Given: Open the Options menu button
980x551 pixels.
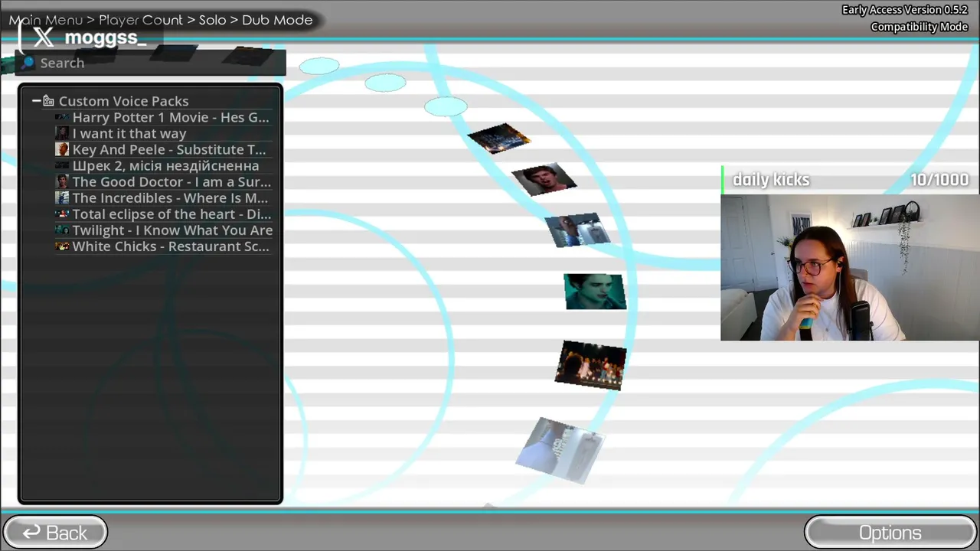Looking at the screenshot, I should [890, 533].
